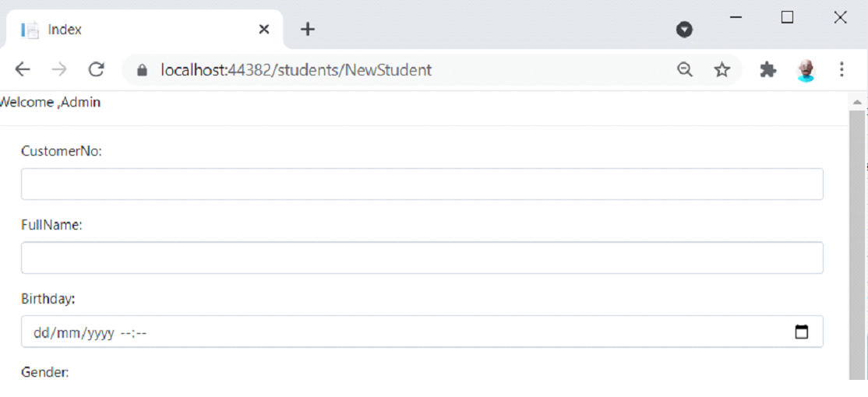This screenshot has height=397, width=868.
Task: Open Chrome's three-dot menu
Action: point(842,69)
